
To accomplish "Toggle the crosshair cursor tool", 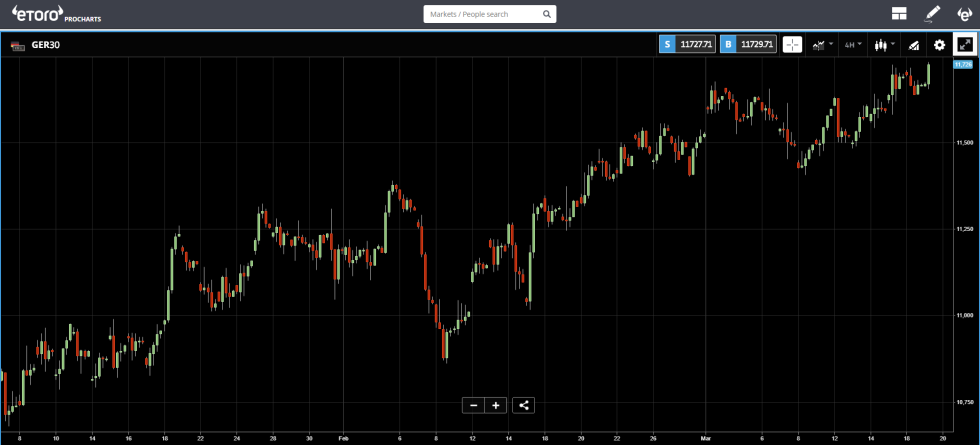I will 792,44.
